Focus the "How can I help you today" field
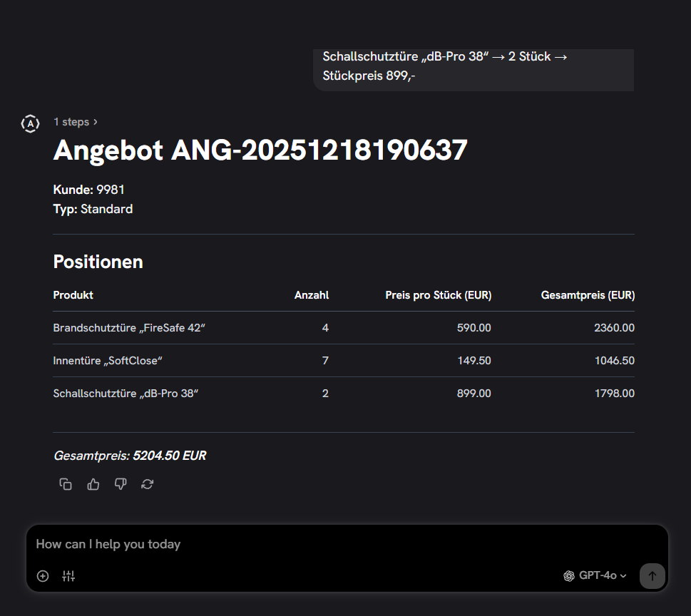 pos(342,544)
